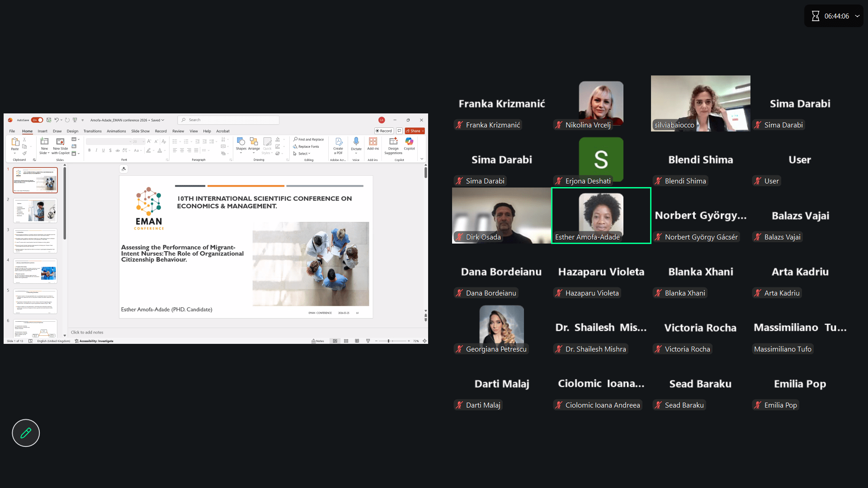
Task: Click the Share button
Action: (415, 131)
